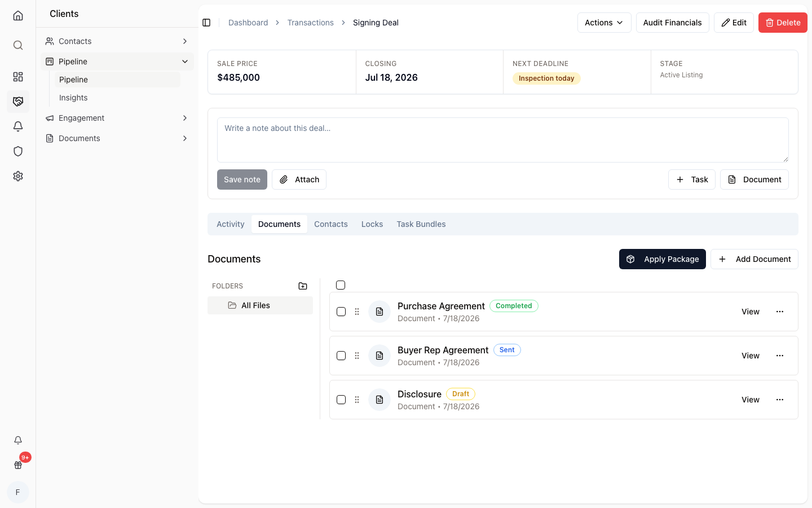Viewport: 812px width, 508px height.
Task: Click the red Delete button
Action: (783, 23)
